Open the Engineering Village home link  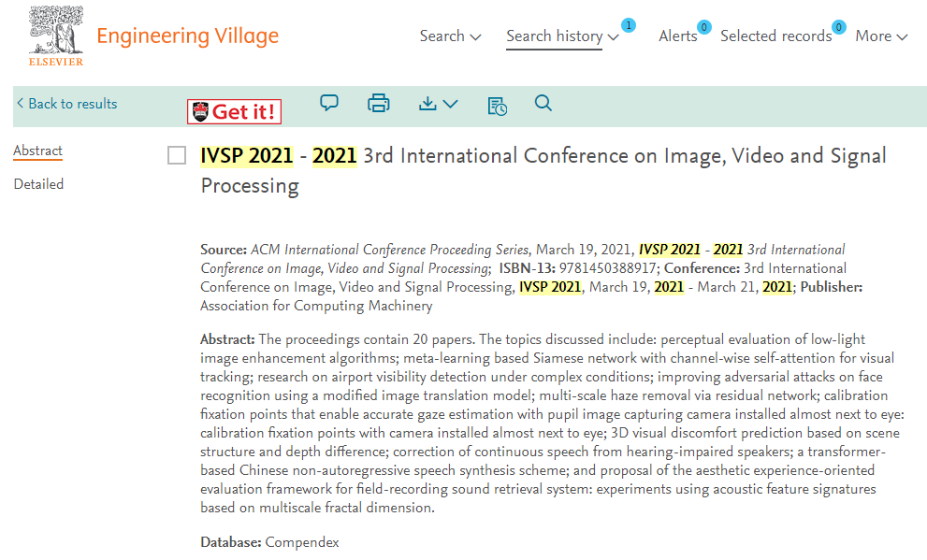[187, 36]
